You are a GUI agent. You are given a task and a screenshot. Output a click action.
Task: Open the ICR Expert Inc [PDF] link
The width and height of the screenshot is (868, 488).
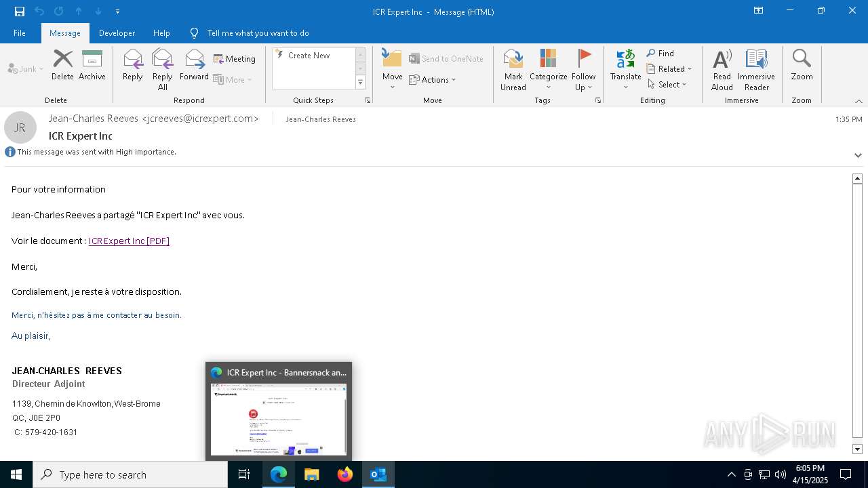pyautogui.click(x=129, y=241)
